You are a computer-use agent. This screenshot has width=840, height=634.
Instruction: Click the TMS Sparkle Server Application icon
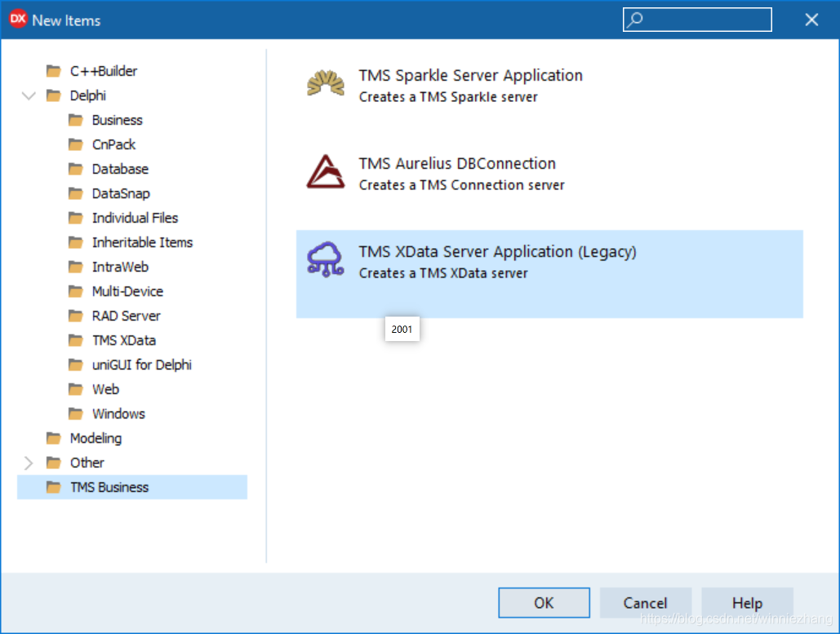(326, 83)
